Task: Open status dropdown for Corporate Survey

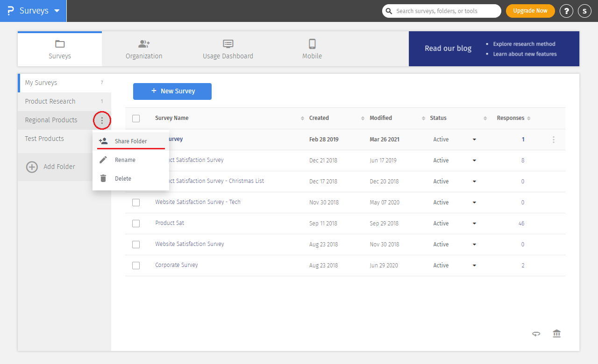Action: pos(474,266)
